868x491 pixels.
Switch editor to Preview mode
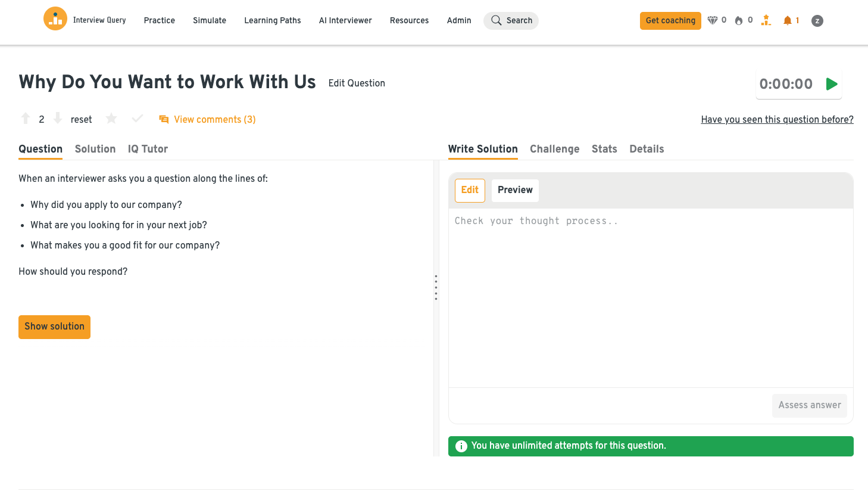515,190
